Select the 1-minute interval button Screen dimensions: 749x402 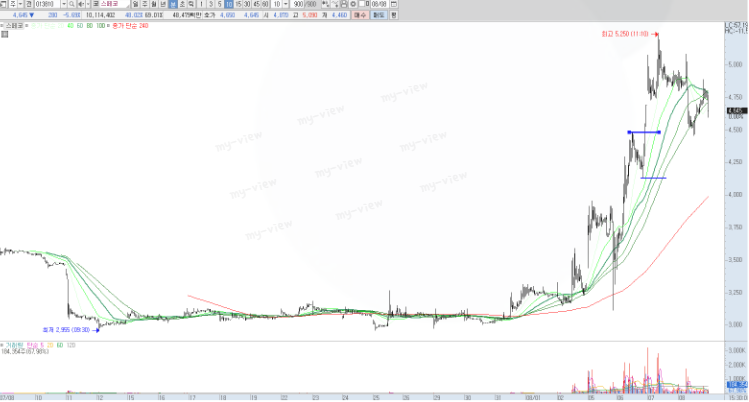[x=201, y=4]
